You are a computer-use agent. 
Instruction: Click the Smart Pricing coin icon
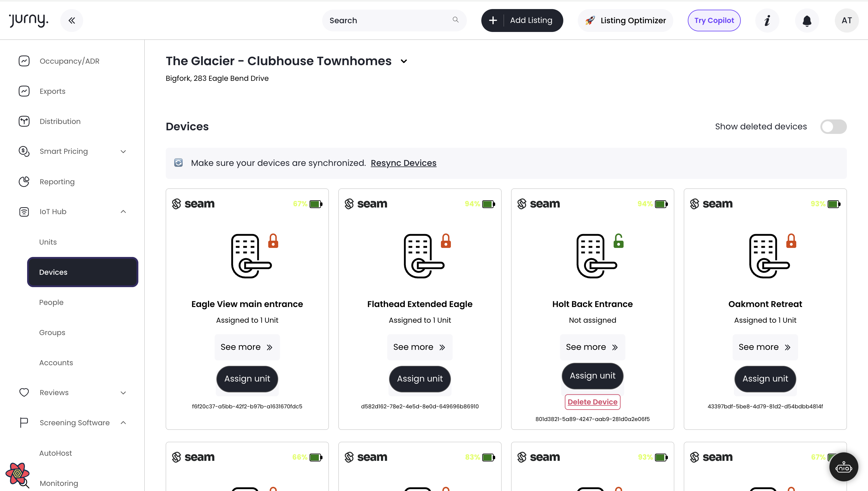(24, 151)
